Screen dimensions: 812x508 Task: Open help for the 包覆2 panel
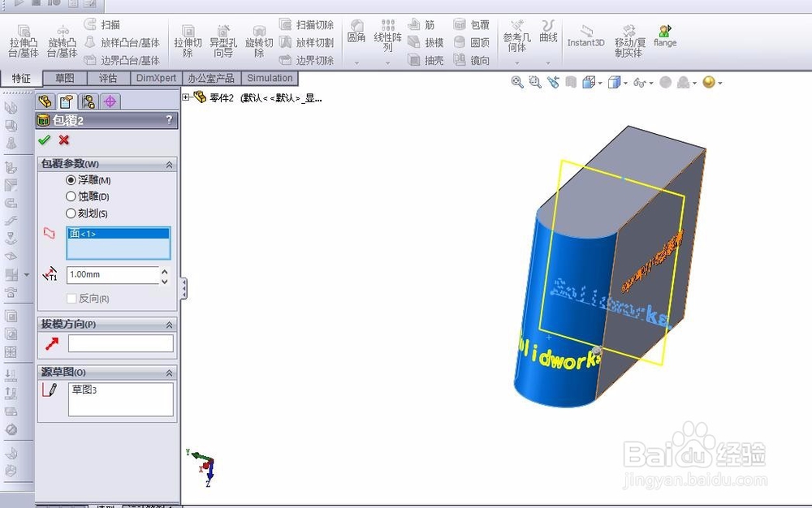[169, 120]
